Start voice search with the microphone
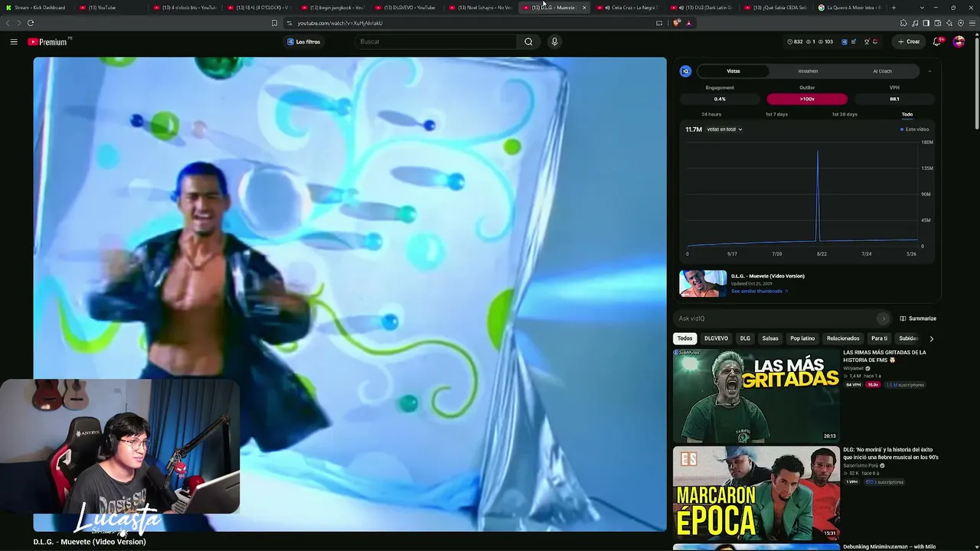Screen dimensions: 980x551 (x=554, y=41)
